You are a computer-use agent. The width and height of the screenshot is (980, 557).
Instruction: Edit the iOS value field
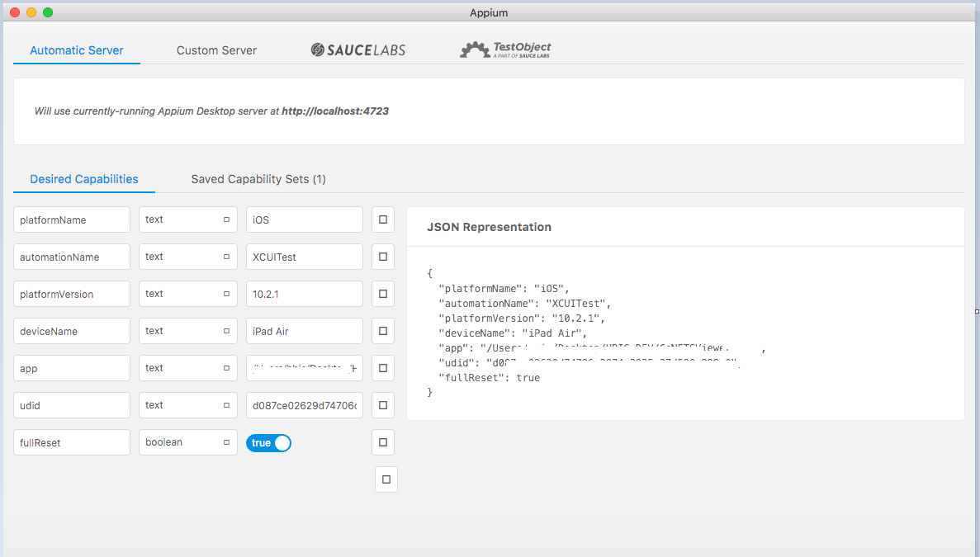coord(305,219)
